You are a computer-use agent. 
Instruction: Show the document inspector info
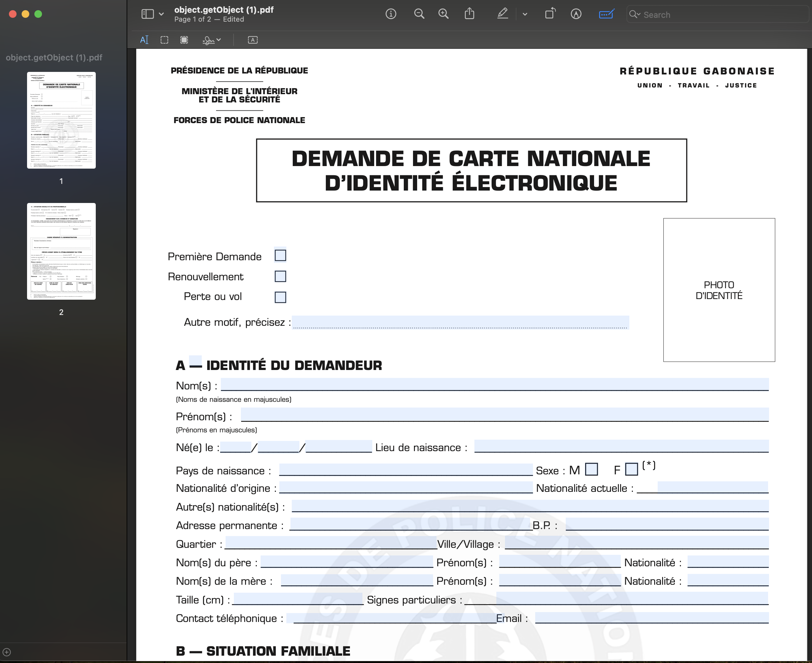(x=391, y=14)
